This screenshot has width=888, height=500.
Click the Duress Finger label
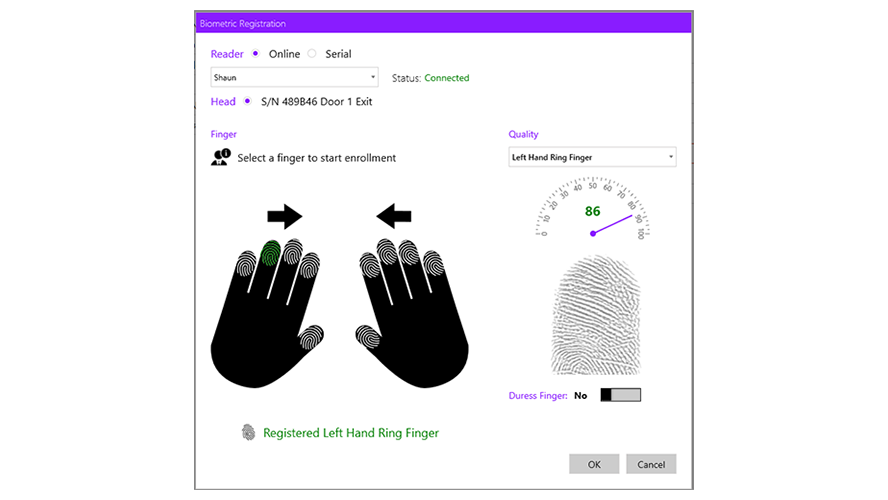click(x=537, y=396)
